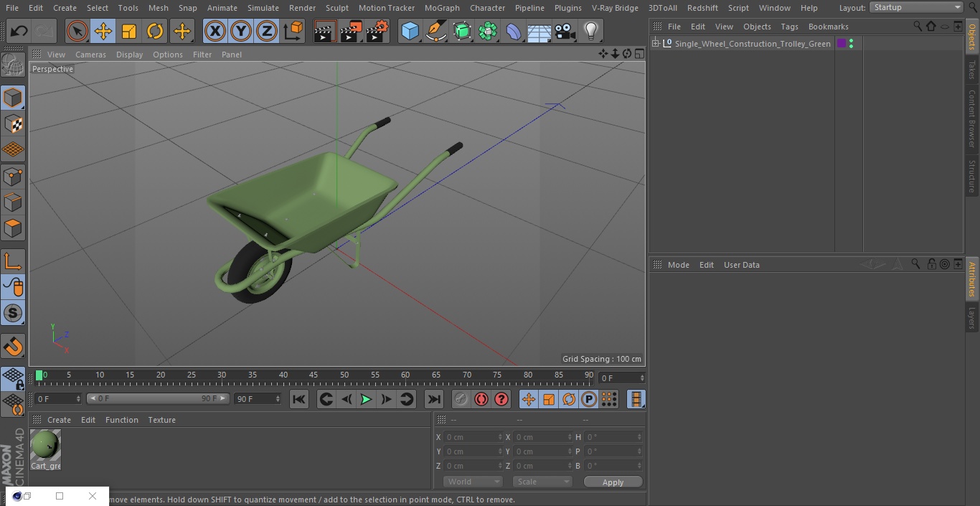Click the Undo arrow icon

coord(19,31)
